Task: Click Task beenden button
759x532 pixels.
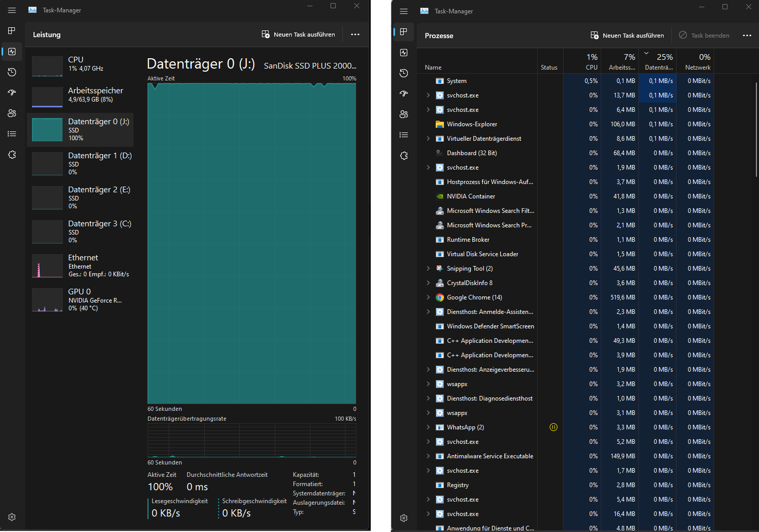Action: coord(704,36)
